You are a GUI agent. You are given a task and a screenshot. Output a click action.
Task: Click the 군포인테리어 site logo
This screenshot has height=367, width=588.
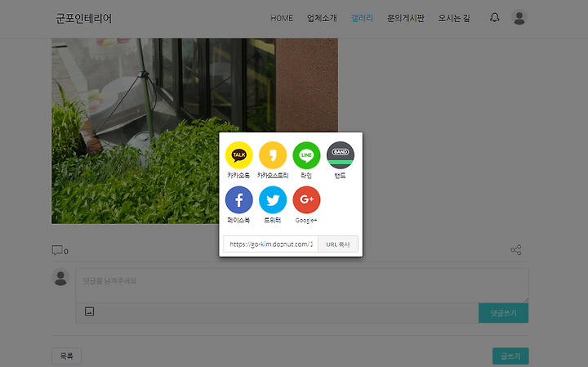(x=83, y=18)
